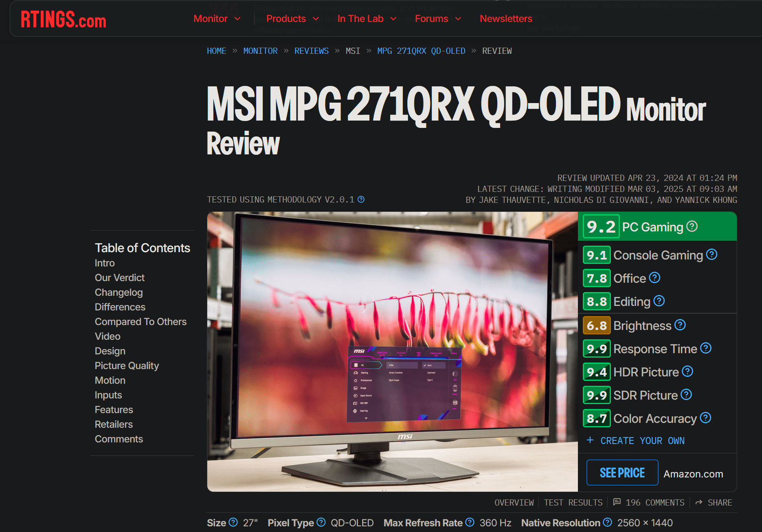Image resolution: width=762 pixels, height=532 pixels.
Task: Open the Office score help icon
Action: (x=654, y=278)
